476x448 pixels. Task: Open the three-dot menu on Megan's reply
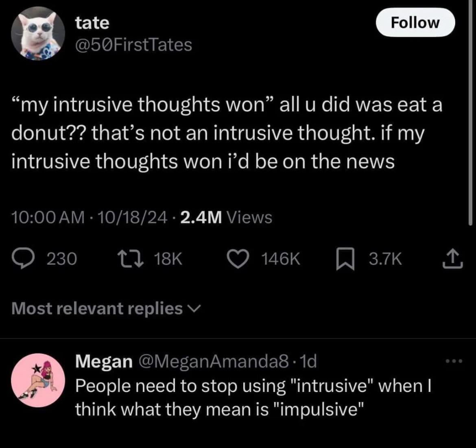tap(454, 361)
